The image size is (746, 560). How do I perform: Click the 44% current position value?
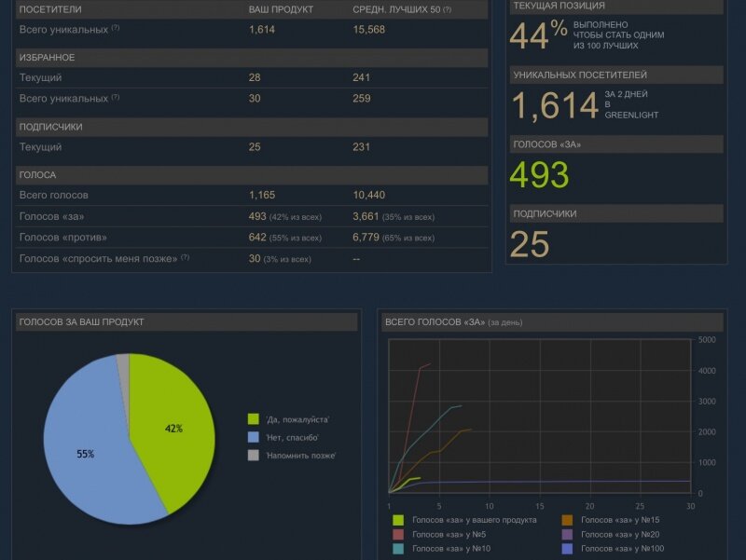click(x=538, y=35)
